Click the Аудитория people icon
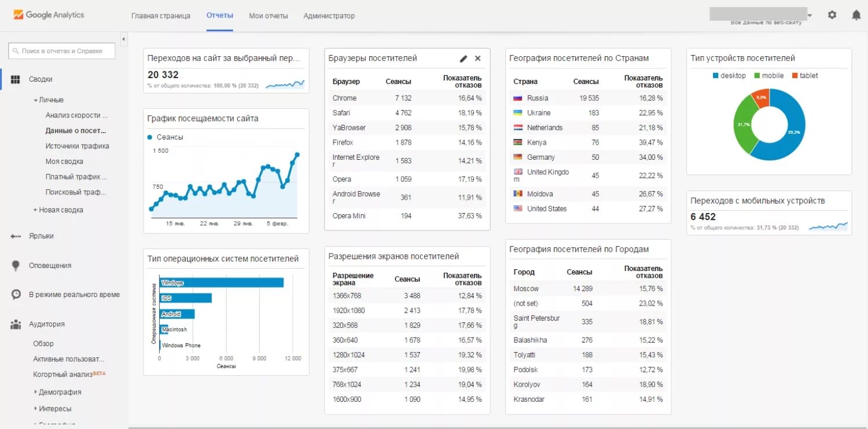The height and width of the screenshot is (429, 868). [16, 324]
